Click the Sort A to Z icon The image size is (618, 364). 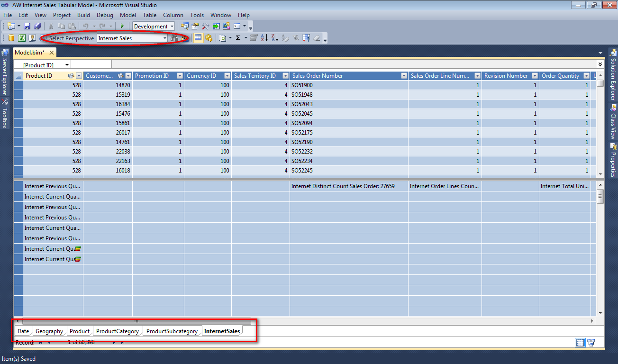[264, 38]
